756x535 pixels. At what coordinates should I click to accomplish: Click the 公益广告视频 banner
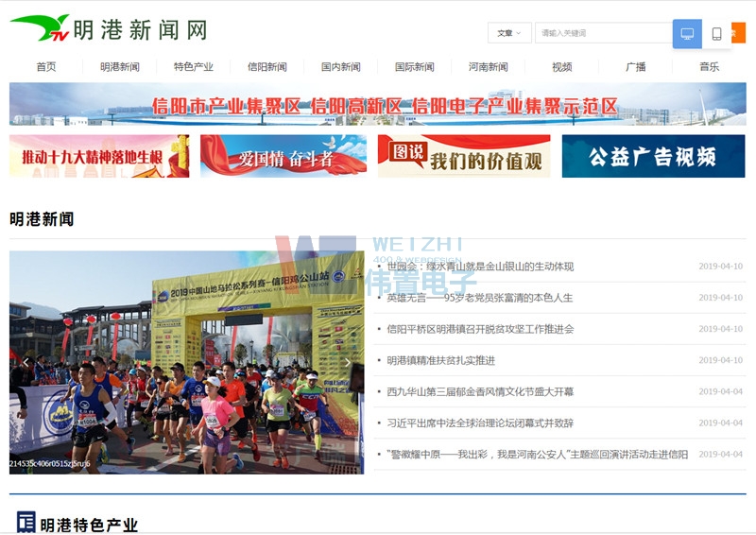[653, 156]
